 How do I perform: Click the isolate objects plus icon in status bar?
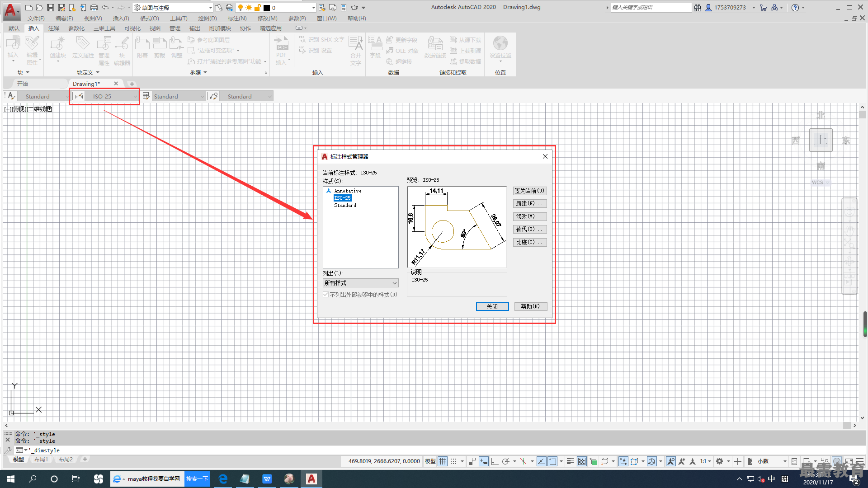click(x=738, y=461)
